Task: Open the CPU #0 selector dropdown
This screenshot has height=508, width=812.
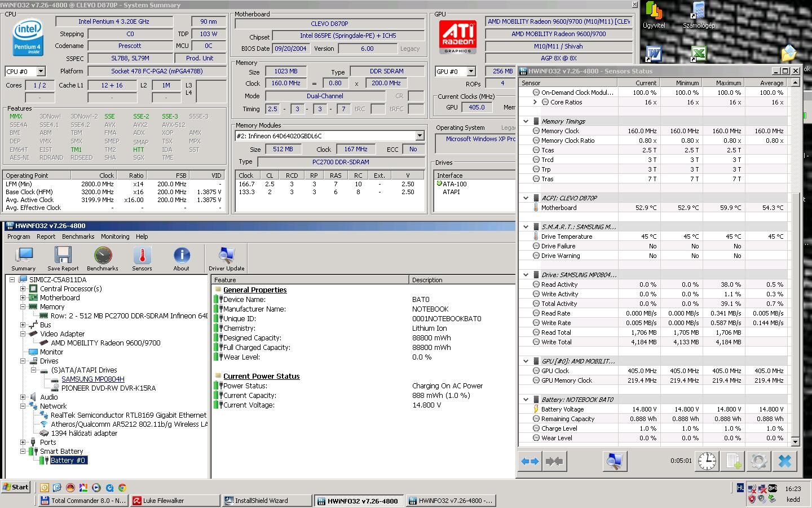Action: pos(41,71)
